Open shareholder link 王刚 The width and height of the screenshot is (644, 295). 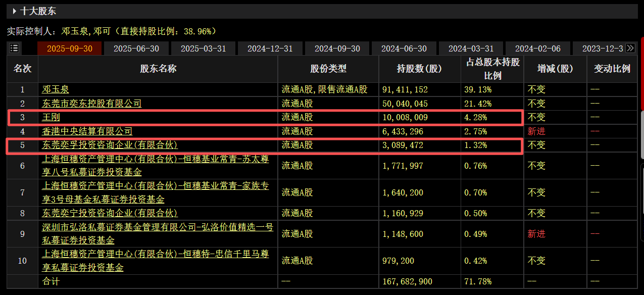pos(51,117)
